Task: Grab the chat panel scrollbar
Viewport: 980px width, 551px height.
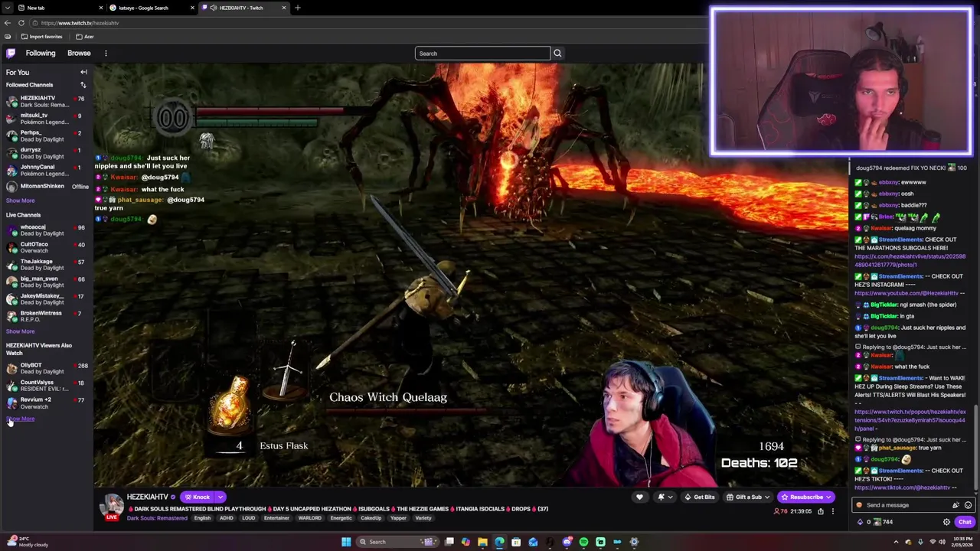Action: pos(977,448)
